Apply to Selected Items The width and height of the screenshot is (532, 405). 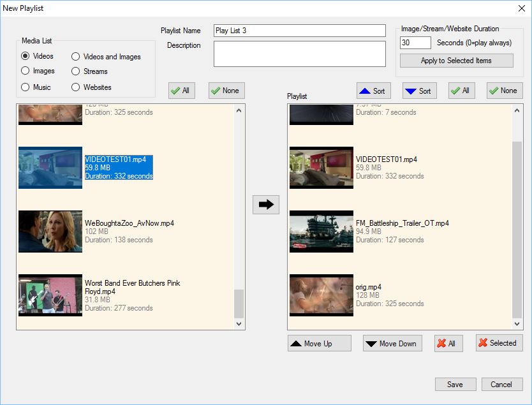click(x=456, y=61)
